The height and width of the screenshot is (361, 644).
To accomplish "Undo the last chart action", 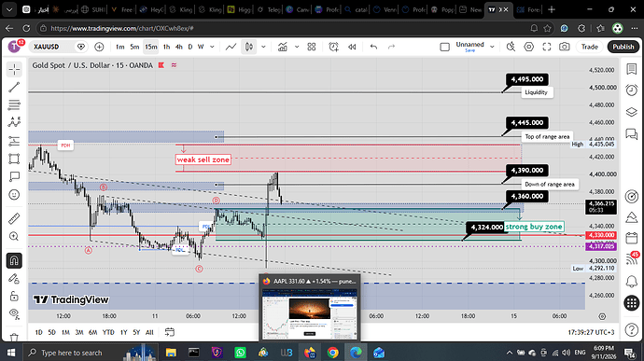I will [x=373, y=47].
